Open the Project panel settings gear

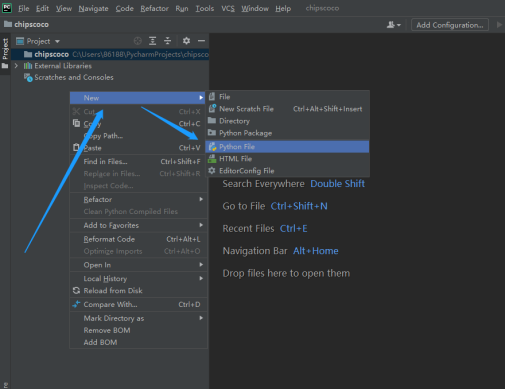point(186,41)
